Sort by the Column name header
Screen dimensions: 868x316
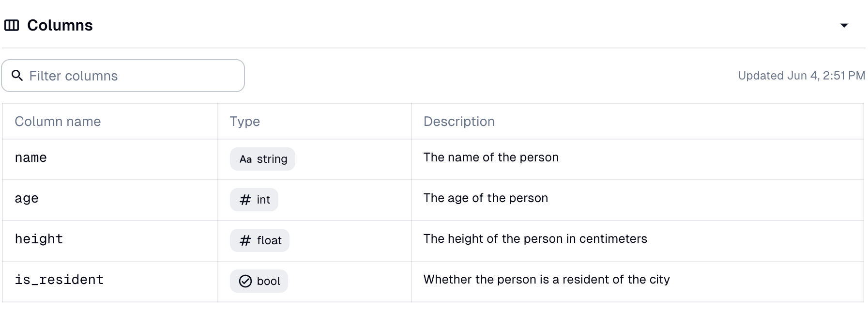(x=58, y=121)
